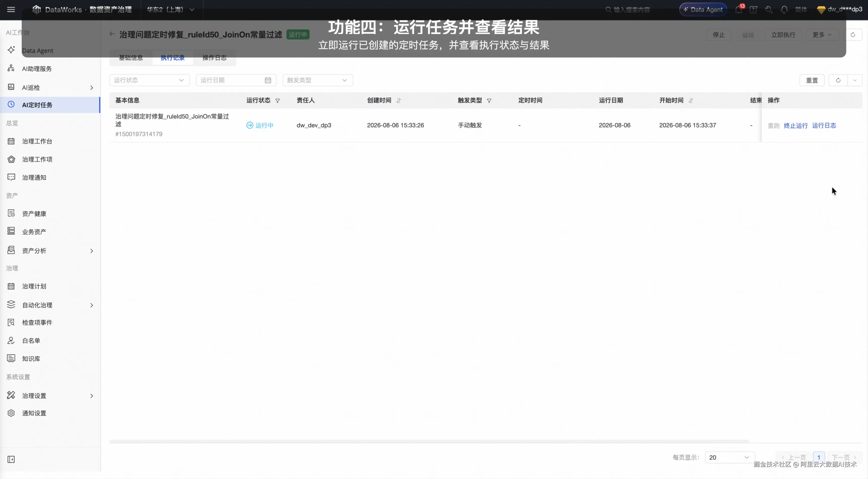Expand the AI巡检 submenu
The width and height of the screenshot is (868, 479).
pos(92,88)
